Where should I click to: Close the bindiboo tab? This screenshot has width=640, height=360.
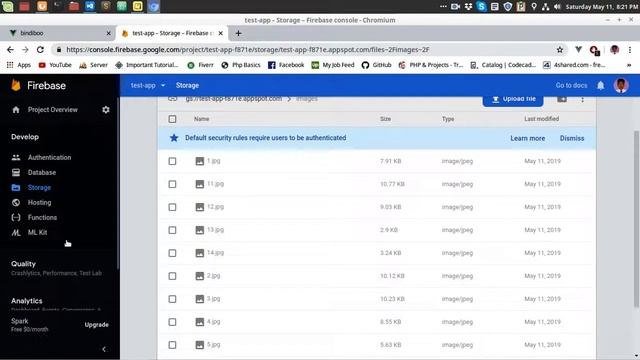(x=108, y=33)
